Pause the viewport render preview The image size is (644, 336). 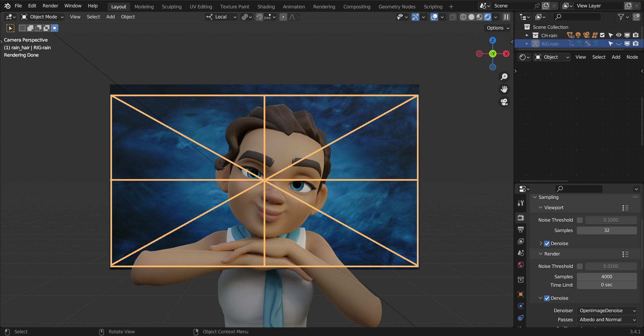[506, 17]
